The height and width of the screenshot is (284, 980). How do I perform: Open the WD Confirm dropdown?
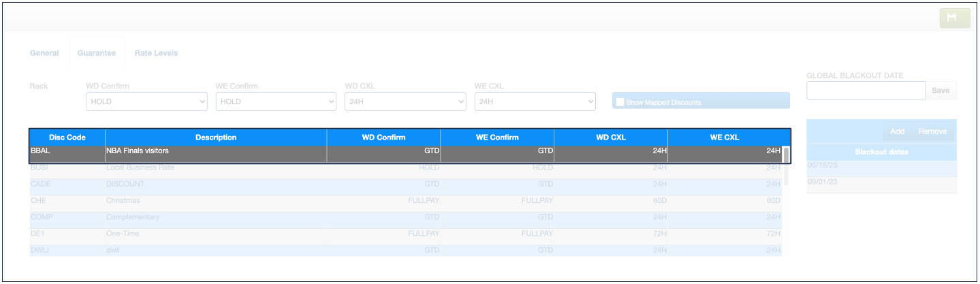146,101
